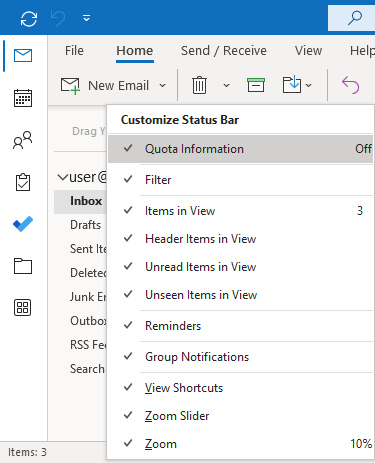Toggle Group Notifications option
The width and height of the screenshot is (375, 463).
(240, 357)
